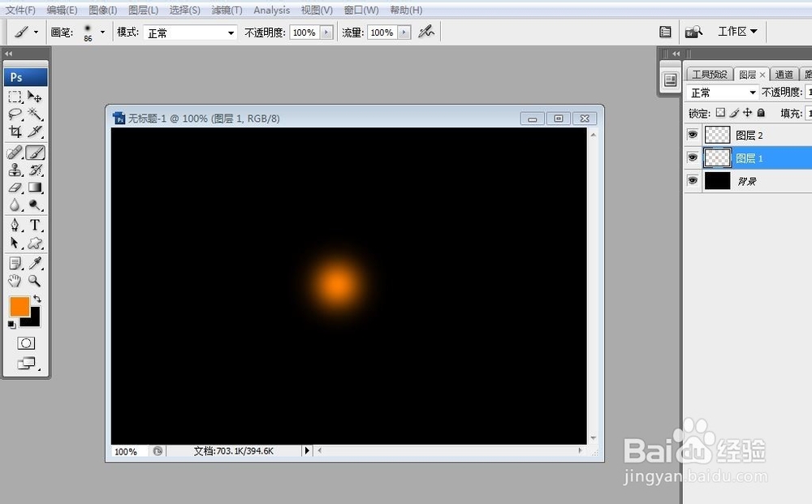Viewport: 812px width, 504px height.
Task: Toggle Quick Mask mode
Action: point(26,343)
